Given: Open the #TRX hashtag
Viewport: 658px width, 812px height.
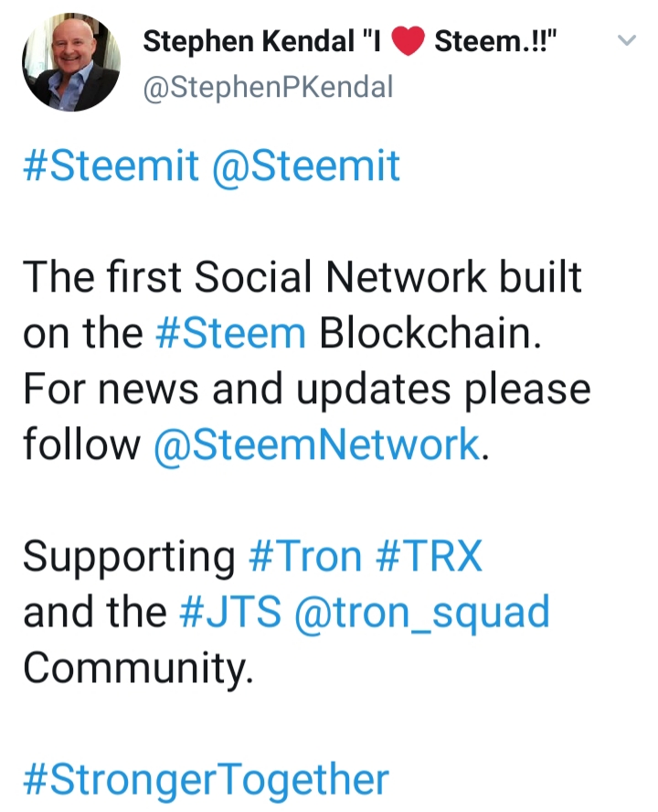Looking at the screenshot, I should click(430, 556).
